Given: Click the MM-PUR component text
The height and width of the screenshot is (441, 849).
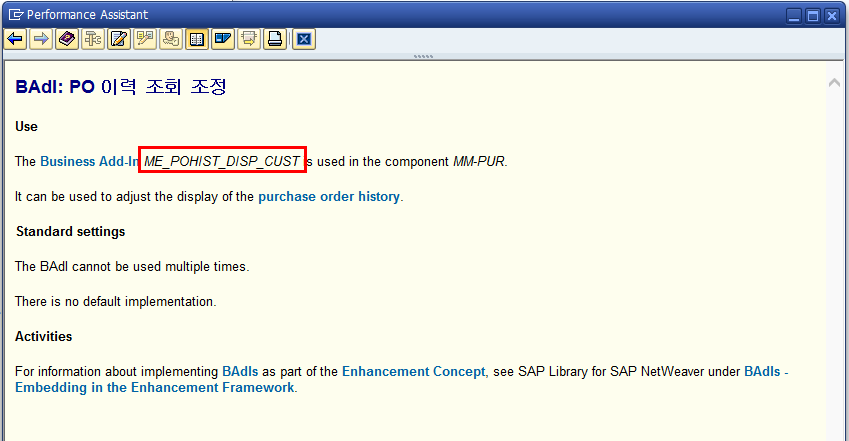Looking at the screenshot, I should 479,161.
